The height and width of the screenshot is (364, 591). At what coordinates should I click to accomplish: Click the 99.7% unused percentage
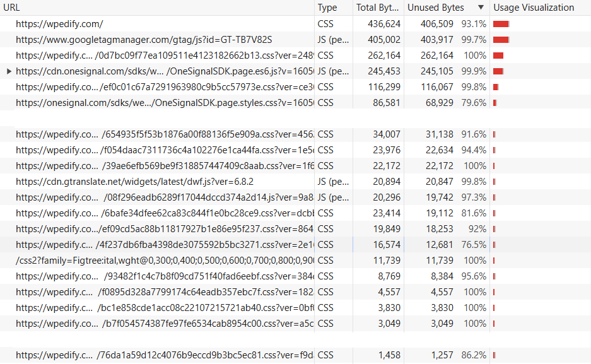(x=474, y=40)
